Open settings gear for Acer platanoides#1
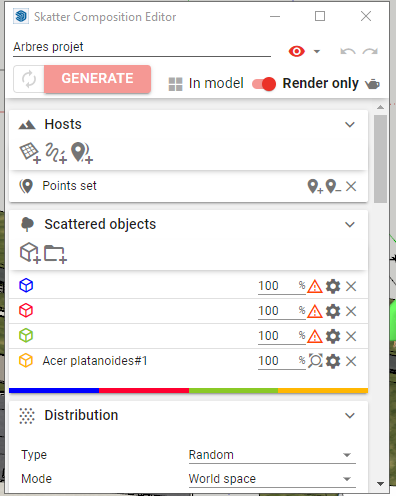 coord(333,361)
